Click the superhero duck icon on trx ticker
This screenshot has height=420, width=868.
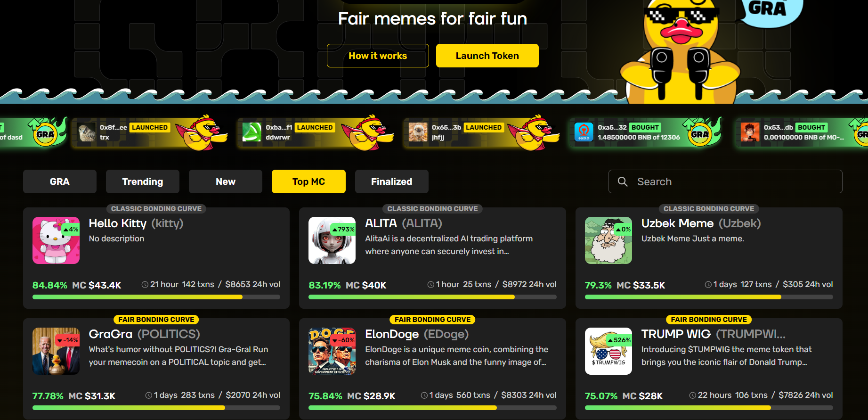(x=203, y=132)
